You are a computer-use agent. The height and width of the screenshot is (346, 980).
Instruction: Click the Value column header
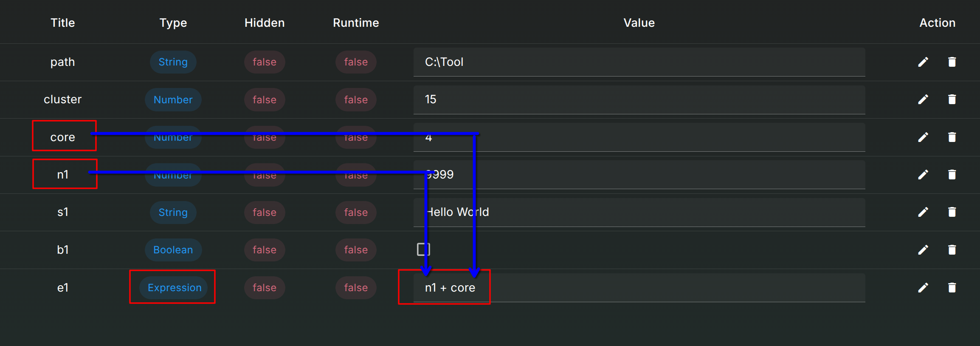click(639, 23)
